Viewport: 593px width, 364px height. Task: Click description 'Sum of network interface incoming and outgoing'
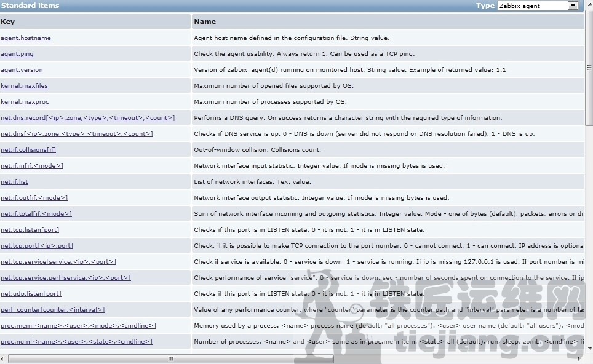point(389,213)
